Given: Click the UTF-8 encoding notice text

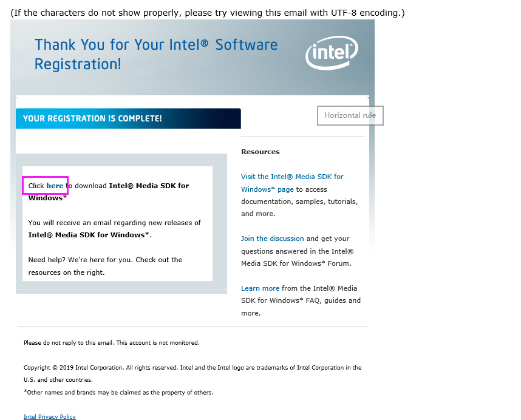Looking at the screenshot, I should (x=208, y=13).
